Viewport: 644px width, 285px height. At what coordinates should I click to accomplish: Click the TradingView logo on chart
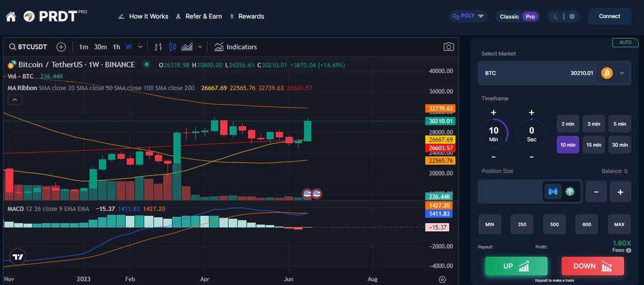point(18,257)
